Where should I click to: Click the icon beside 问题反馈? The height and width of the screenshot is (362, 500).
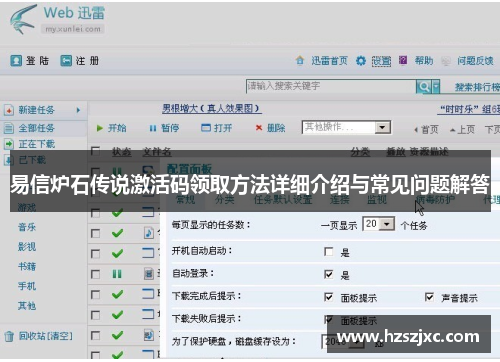click(x=446, y=61)
